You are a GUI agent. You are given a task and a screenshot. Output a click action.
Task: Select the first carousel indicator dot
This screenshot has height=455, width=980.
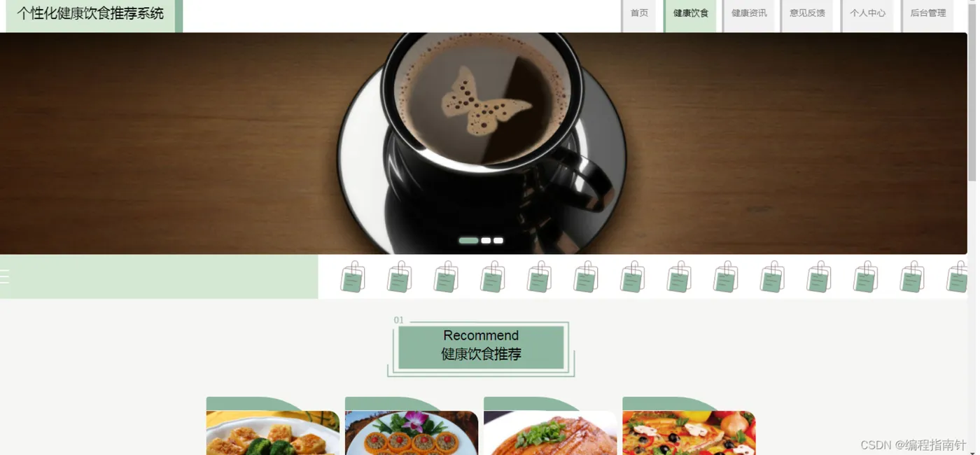(468, 240)
